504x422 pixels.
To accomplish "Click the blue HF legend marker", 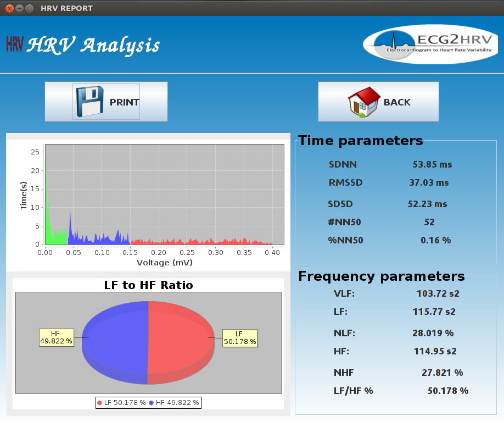I will pos(151,403).
